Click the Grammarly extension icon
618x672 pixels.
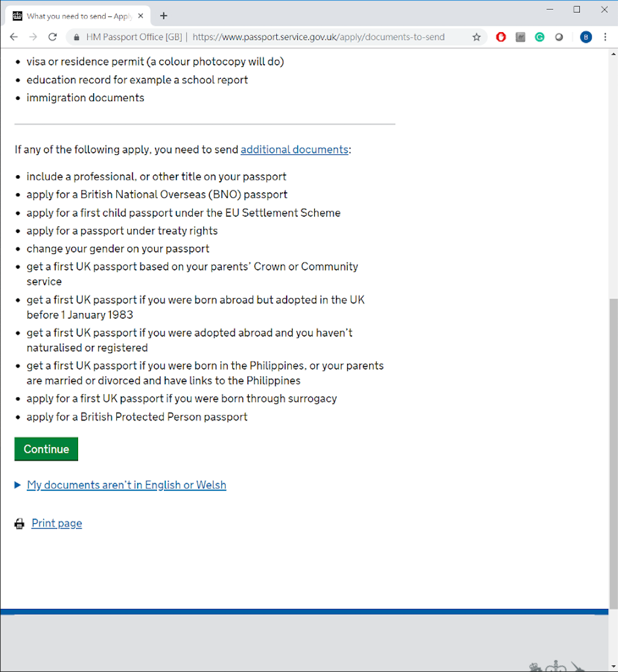[539, 37]
